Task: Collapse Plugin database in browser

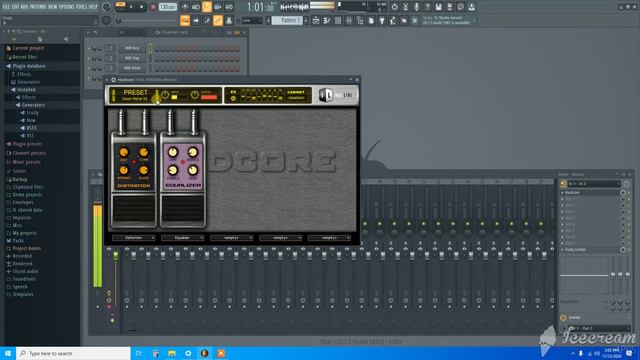Action: click(29, 66)
